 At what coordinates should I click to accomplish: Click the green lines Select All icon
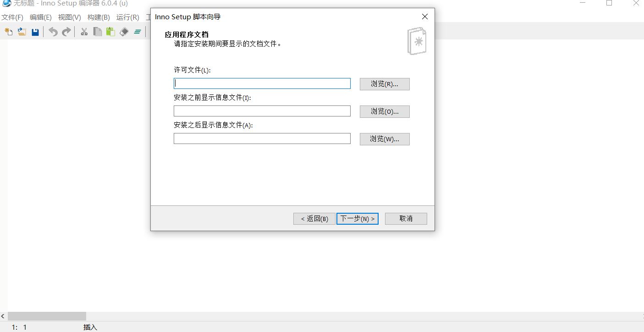pyautogui.click(x=137, y=32)
